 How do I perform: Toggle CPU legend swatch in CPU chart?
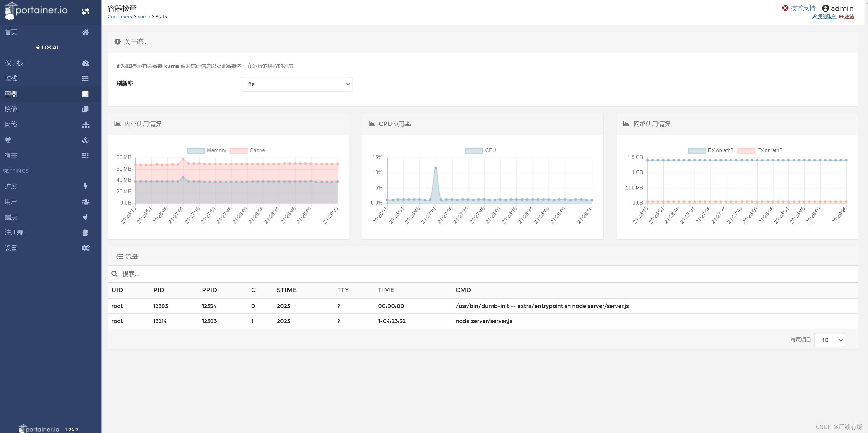tap(474, 150)
